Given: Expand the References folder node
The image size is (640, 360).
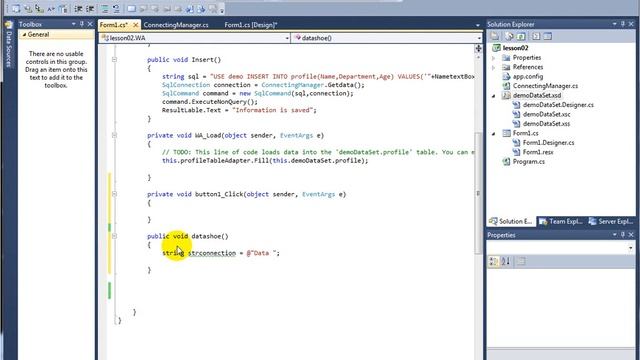Looking at the screenshot, I should pyautogui.click(x=493, y=67).
